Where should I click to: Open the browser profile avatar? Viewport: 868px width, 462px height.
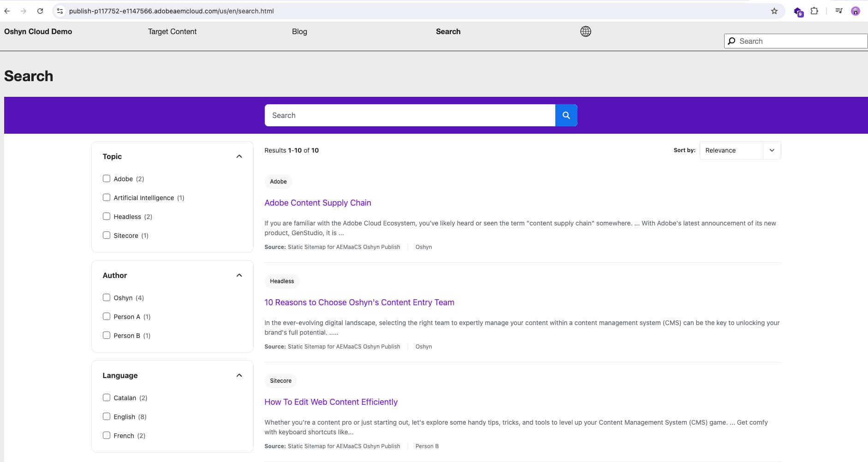coord(856,11)
